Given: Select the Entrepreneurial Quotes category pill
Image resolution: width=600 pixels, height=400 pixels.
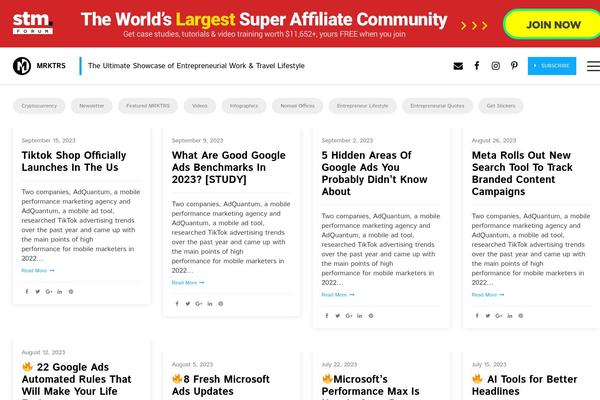Looking at the screenshot, I should click(x=437, y=106).
